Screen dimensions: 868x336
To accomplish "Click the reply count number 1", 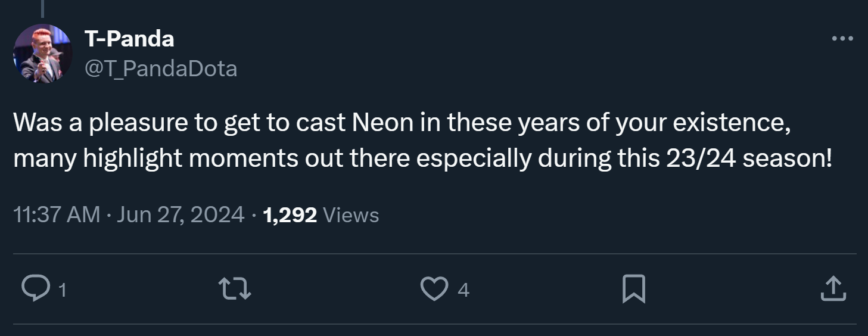I will 63,291.
